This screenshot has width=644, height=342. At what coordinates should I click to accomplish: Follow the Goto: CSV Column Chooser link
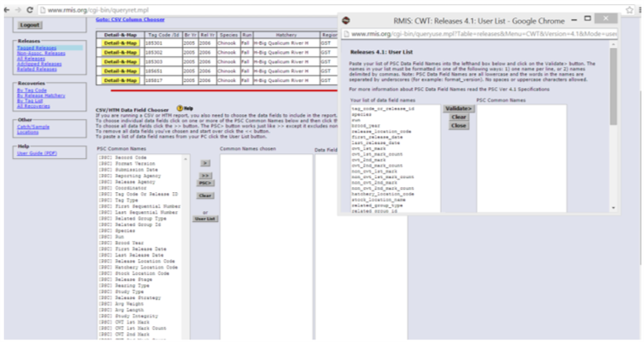tap(130, 19)
